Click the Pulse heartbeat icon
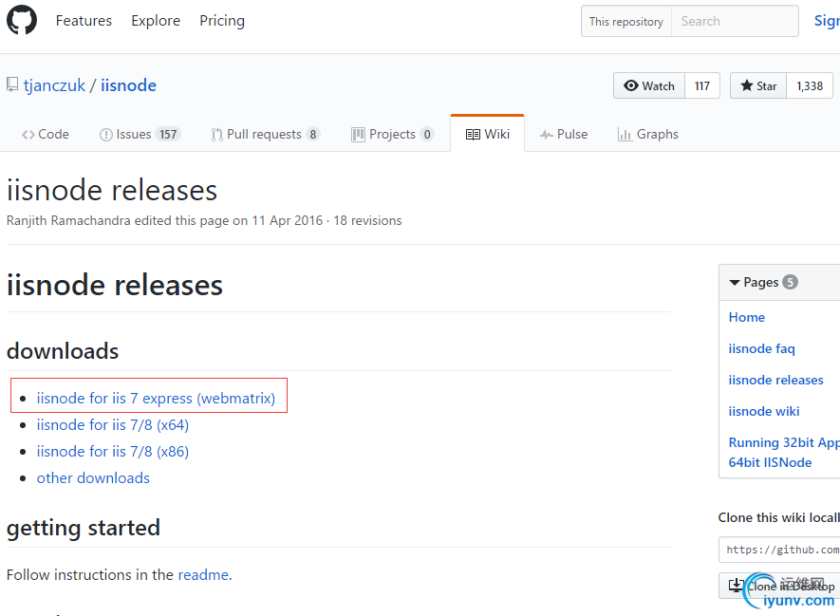The image size is (840, 616). (546, 135)
